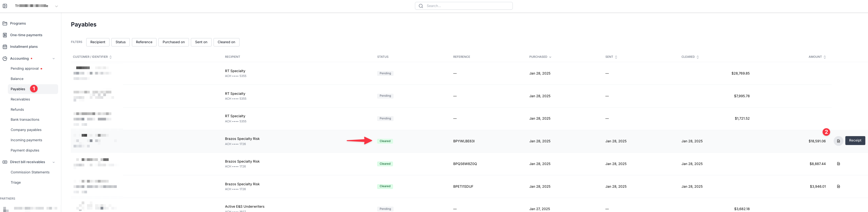
Task: Click the search magnifier icon
Action: 421,6
